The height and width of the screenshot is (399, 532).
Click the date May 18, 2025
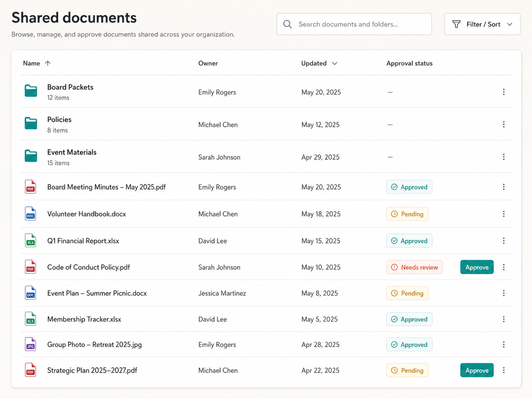point(321,214)
